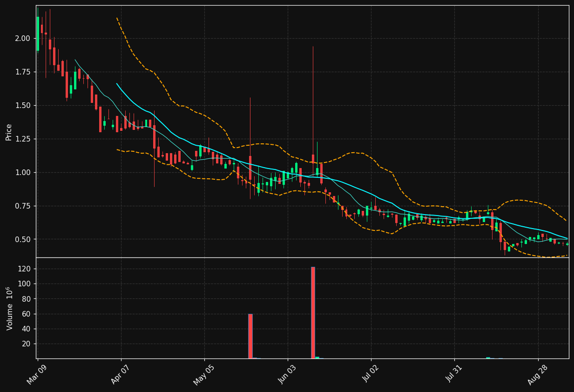Click the Price axis title
The width and height of the screenshot is (574, 392).
click(9, 132)
